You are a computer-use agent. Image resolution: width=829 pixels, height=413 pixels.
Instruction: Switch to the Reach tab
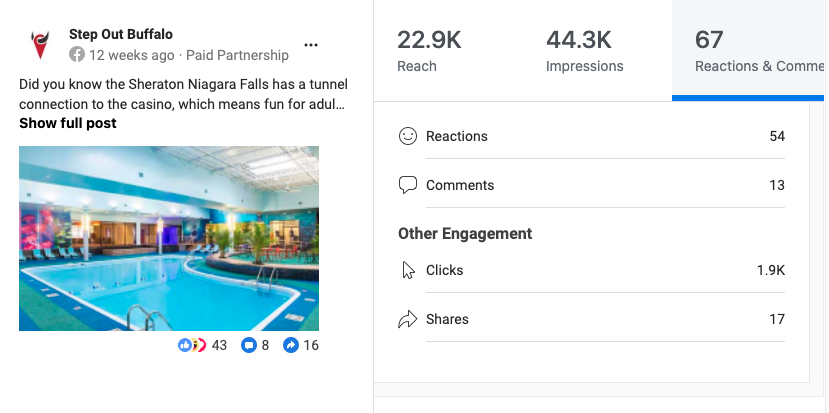[x=429, y=51]
